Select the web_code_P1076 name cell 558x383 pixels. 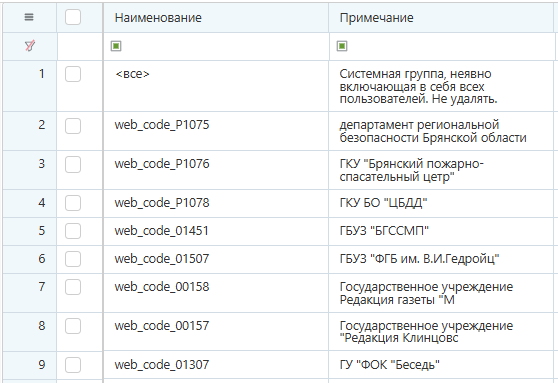216,170
